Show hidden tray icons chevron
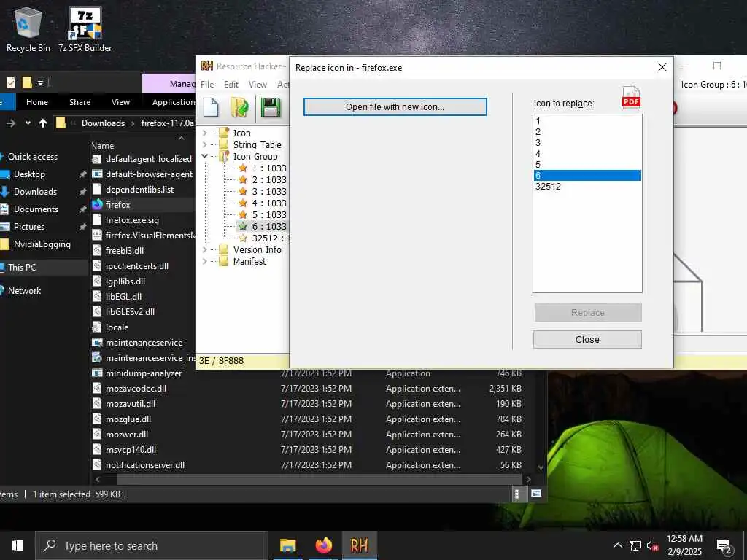The width and height of the screenshot is (747, 560). pyautogui.click(x=617, y=545)
